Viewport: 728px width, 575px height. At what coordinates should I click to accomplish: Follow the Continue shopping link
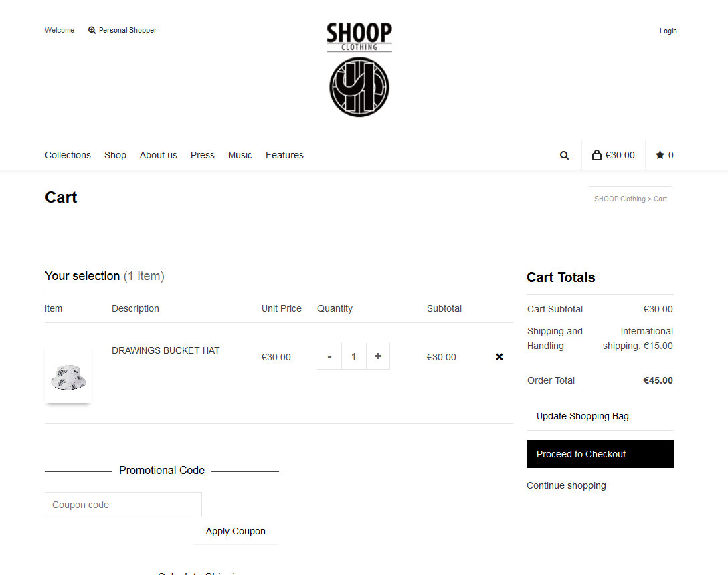tap(566, 485)
